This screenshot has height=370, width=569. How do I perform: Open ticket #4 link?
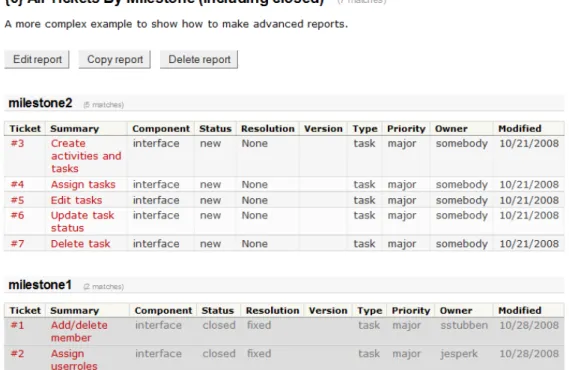pos(17,184)
